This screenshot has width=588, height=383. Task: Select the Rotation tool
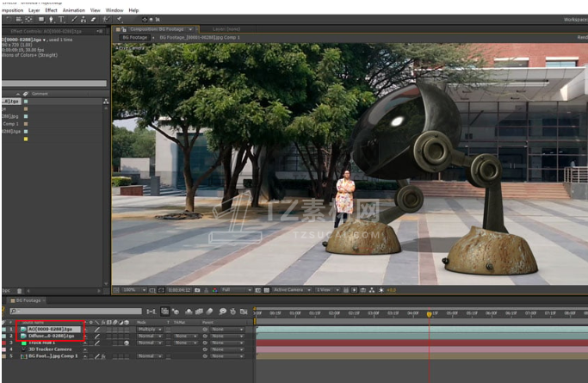[9, 19]
